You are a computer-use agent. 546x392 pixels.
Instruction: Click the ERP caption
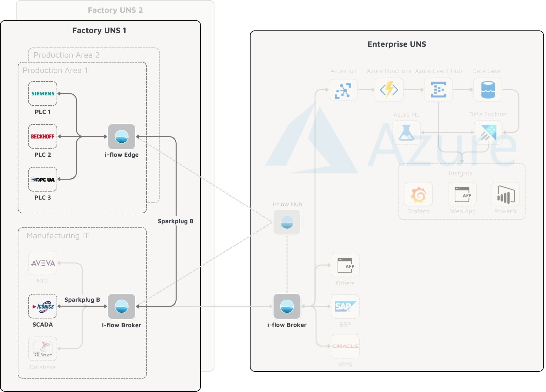pos(345,325)
